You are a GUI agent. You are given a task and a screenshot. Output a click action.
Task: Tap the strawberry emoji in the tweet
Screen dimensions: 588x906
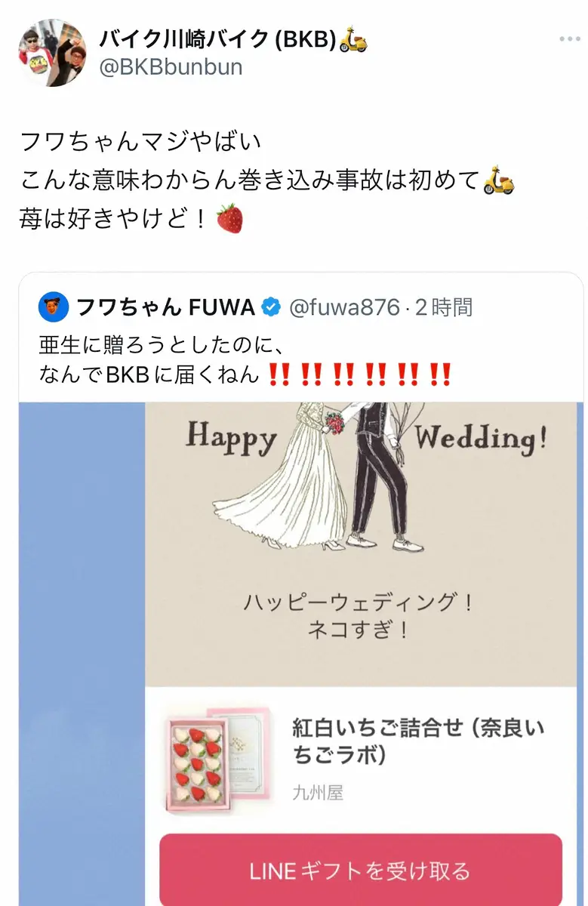click(230, 220)
